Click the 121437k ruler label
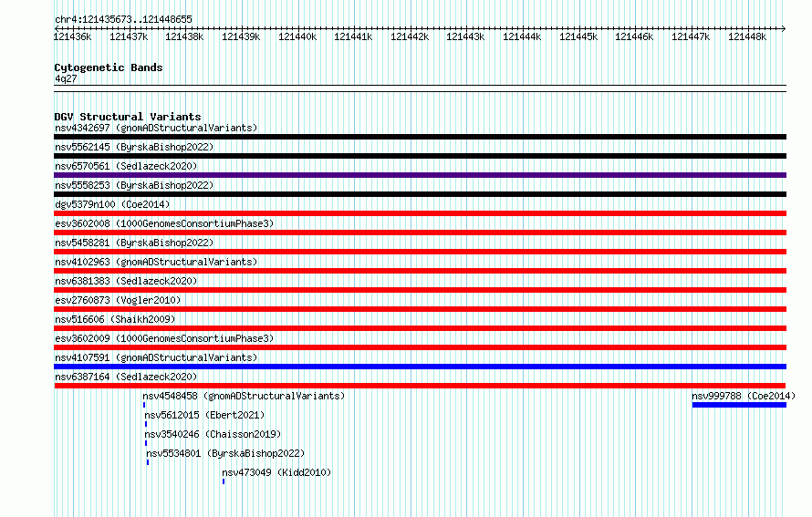The height and width of the screenshot is (517, 812). (x=129, y=36)
